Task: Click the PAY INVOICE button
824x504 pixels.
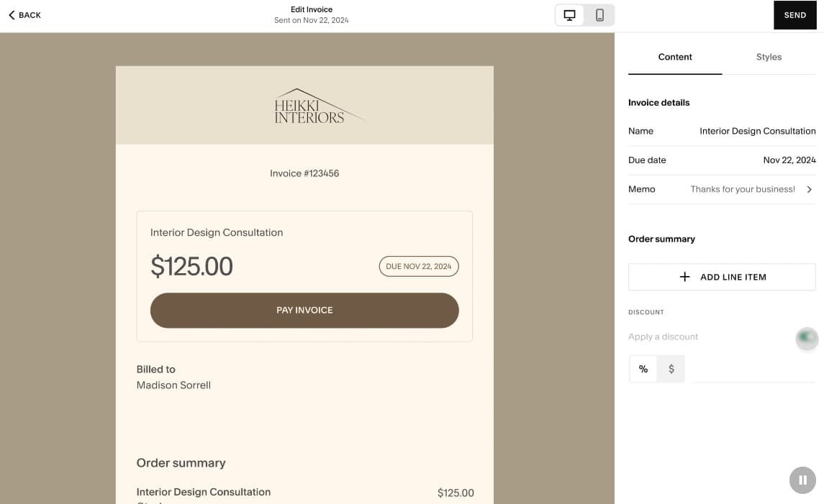Action: (x=304, y=310)
